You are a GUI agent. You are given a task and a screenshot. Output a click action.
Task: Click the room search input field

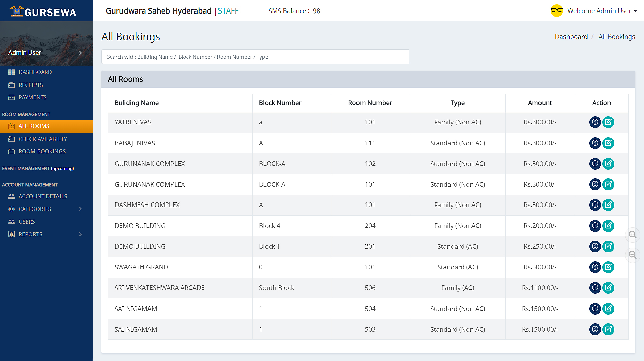[x=255, y=57]
